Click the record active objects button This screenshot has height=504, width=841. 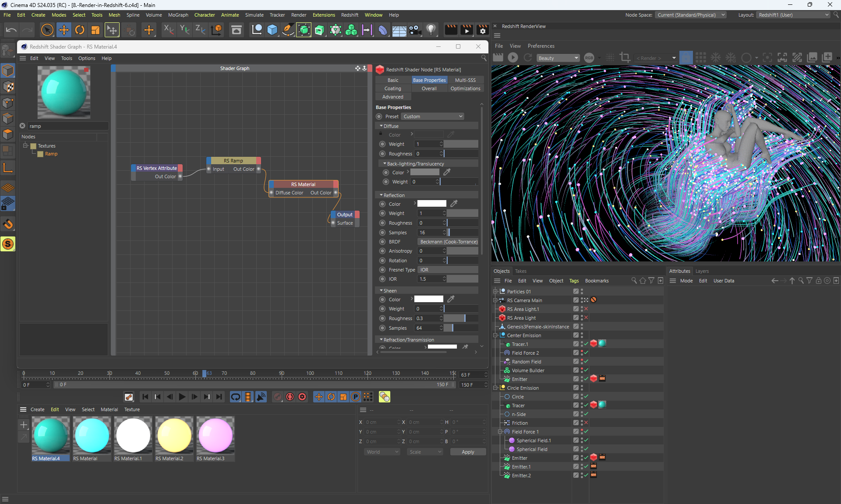(x=278, y=397)
